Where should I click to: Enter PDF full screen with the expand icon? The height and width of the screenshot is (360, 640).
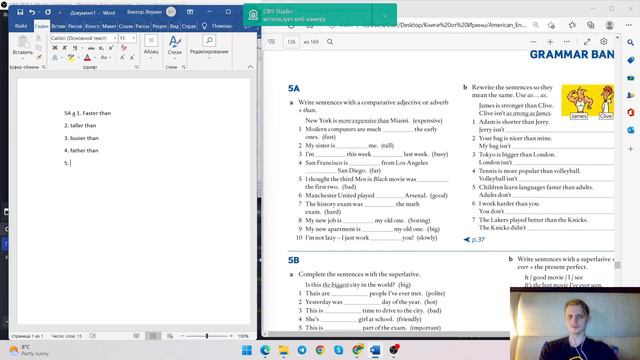[x=587, y=42]
